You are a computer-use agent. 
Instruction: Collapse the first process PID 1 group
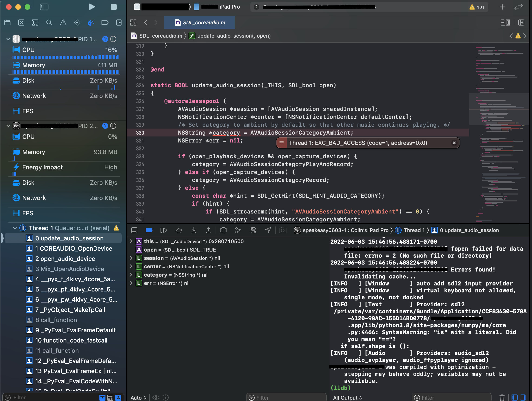pyautogui.click(x=8, y=39)
